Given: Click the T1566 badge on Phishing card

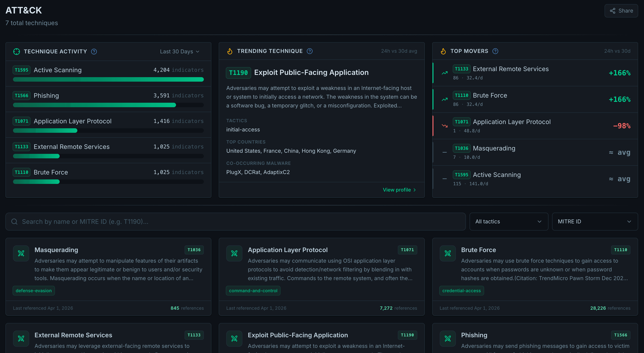Looking at the screenshot, I should click(x=620, y=335).
